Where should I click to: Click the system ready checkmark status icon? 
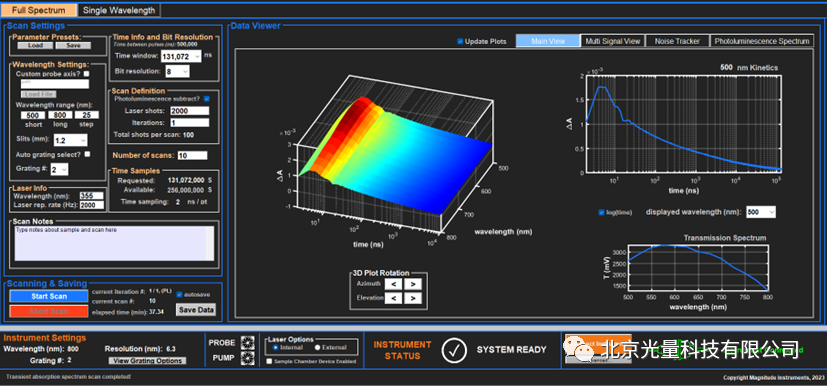point(454,350)
